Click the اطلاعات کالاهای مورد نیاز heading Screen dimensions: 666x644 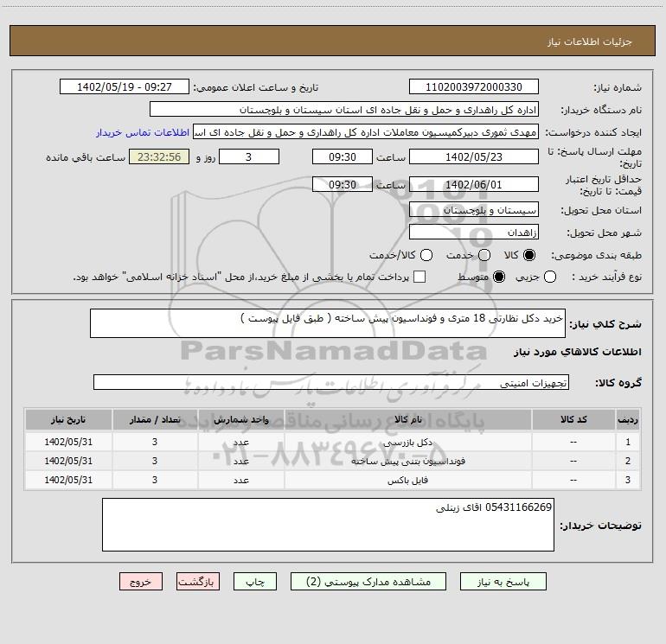(x=577, y=352)
